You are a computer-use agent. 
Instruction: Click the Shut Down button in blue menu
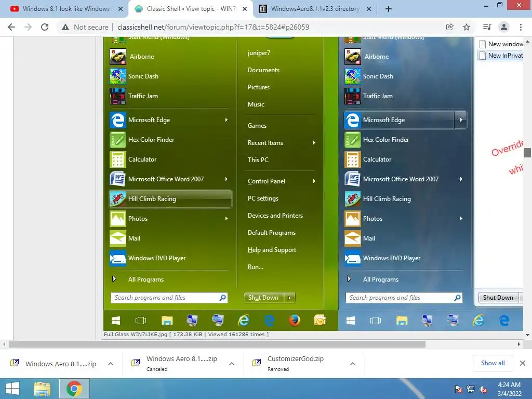(498, 298)
